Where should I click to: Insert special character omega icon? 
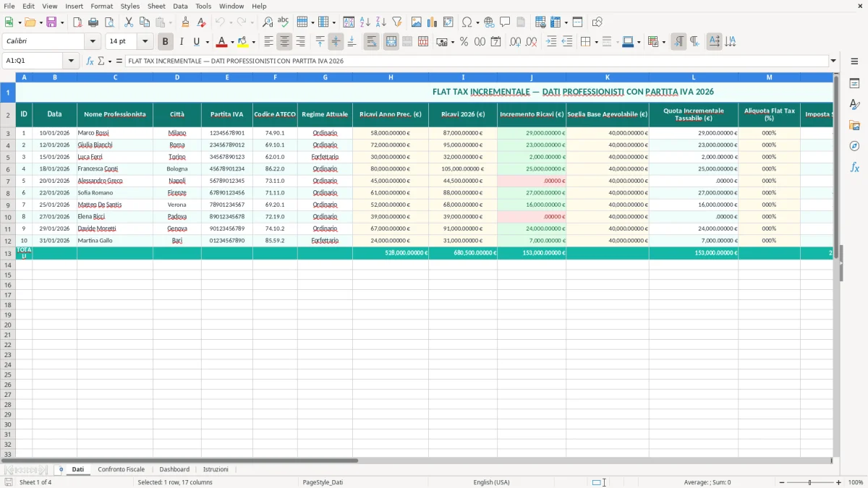[467, 22]
